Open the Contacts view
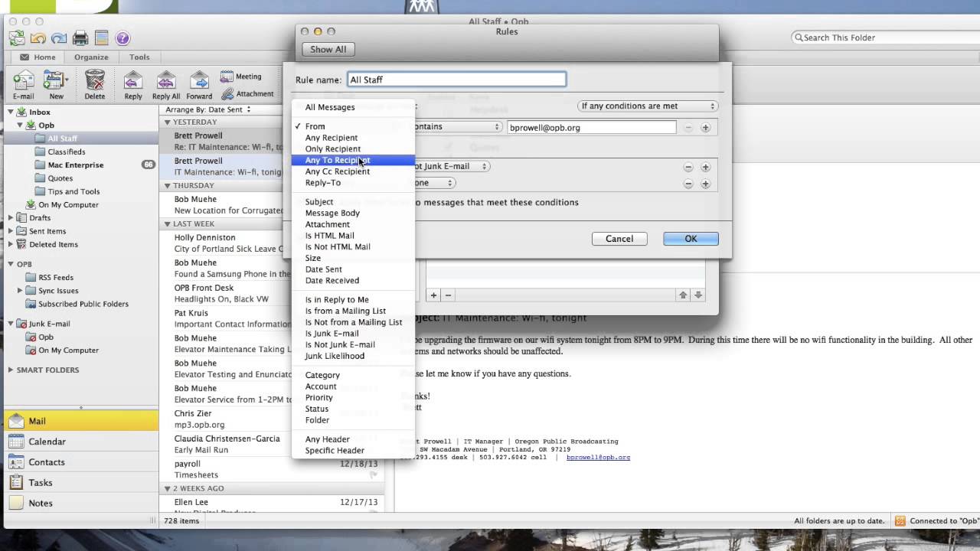980x551 pixels. [x=80, y=462]
